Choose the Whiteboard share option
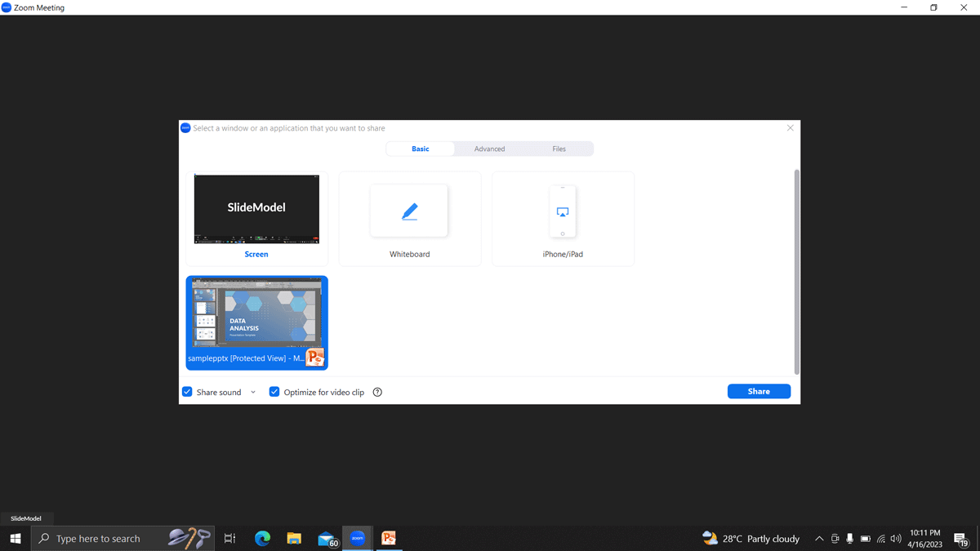The width and height of the screenshot is (980, 551). [410, 218]
